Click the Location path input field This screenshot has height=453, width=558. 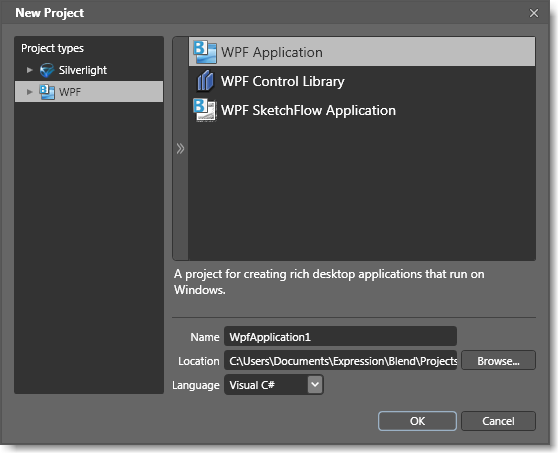coord(340,360)
